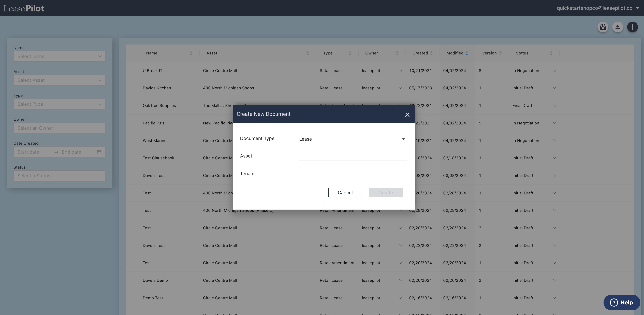Click the download export icon

click(618, 27)
